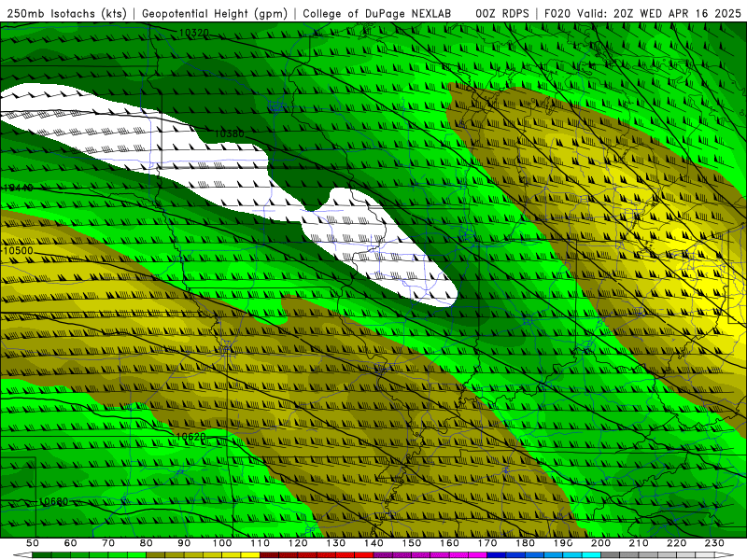
Task: Click the 80 value on color scale
Action: click(x=147, y=543)
